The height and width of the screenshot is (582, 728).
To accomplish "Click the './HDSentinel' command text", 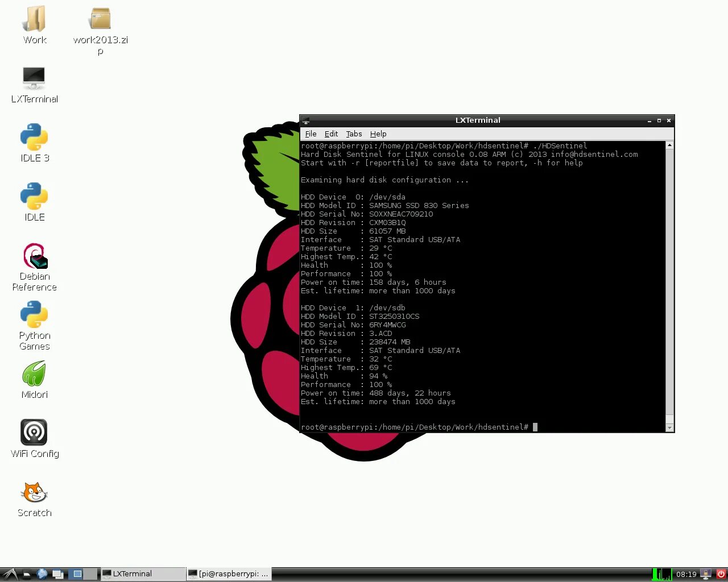I will pyautogui.click(x=560, y=145).
